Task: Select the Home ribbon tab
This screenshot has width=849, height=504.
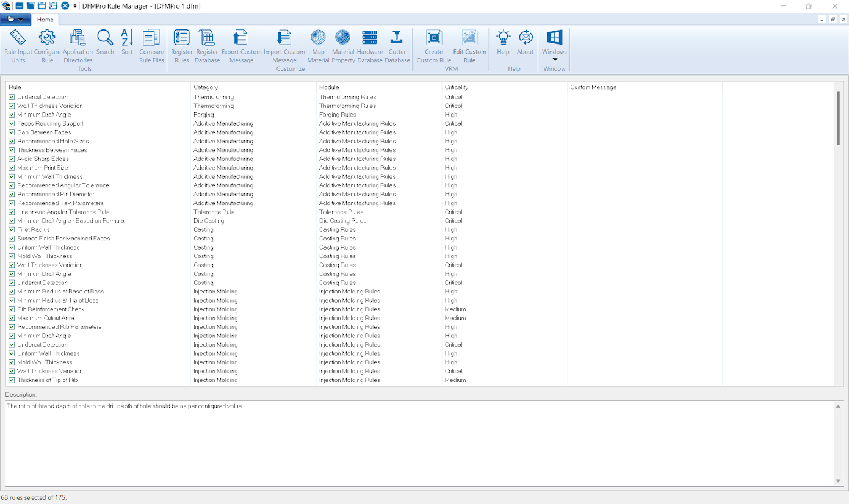Action: tap(45, 20)
